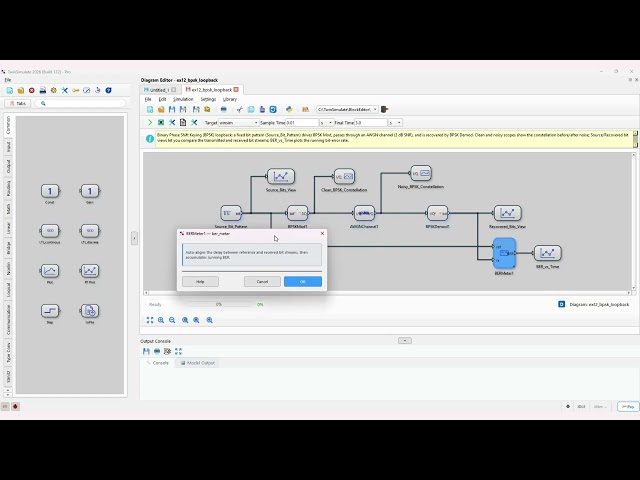Open the File menu in Diagram Editor

148,99
